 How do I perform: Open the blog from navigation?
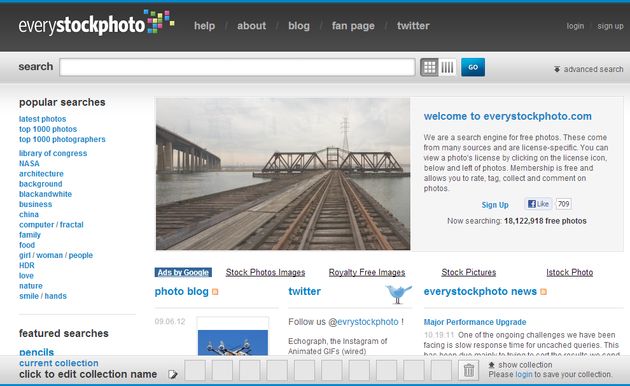coord(299,26)
